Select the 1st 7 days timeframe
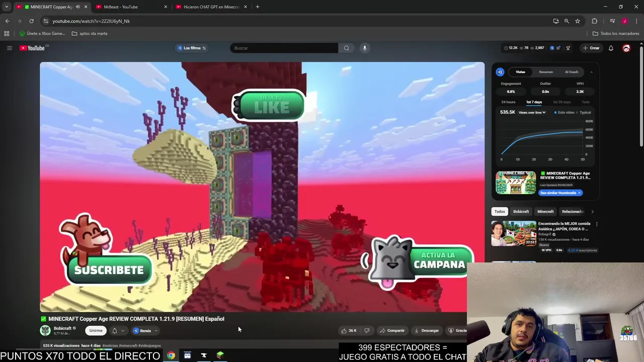This screenshot has height=362, width=644. (534, 102)
